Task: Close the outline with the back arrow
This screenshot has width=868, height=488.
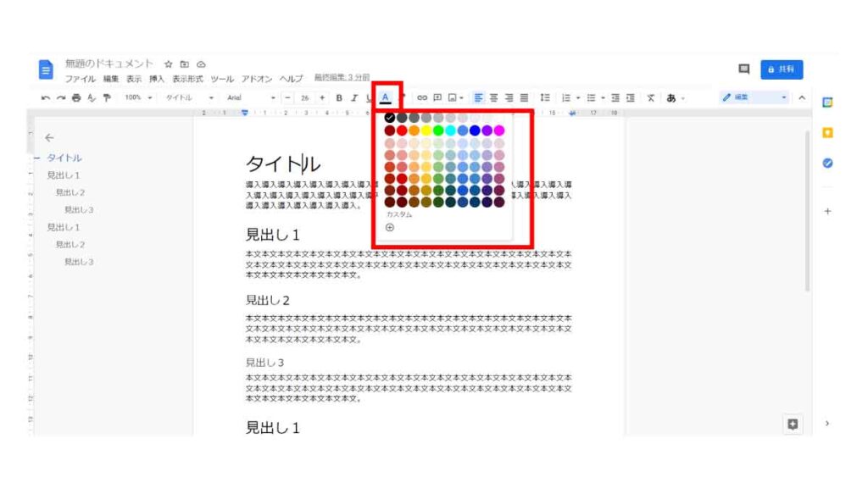Action: coord(49,137)
